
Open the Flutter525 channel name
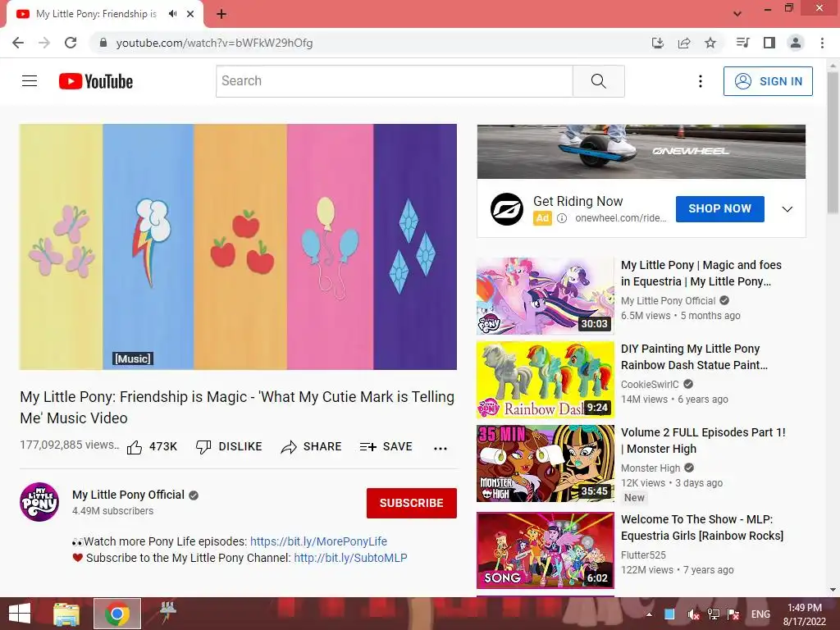point(643,555)
